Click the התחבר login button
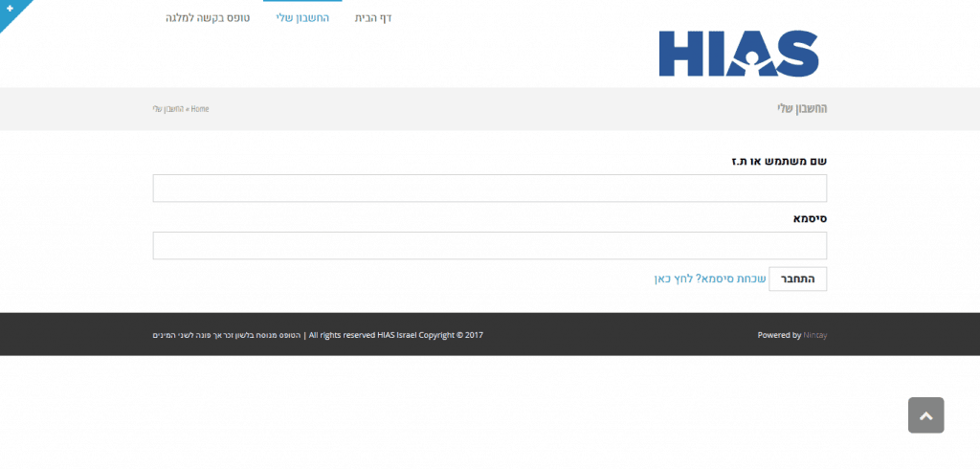Image resolution: width=980 pixels, height=469 pixels. [797, 279]
